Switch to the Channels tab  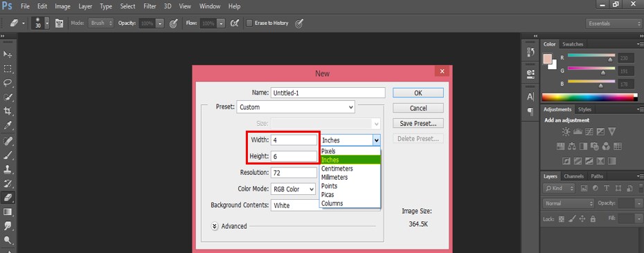(573, 176)
